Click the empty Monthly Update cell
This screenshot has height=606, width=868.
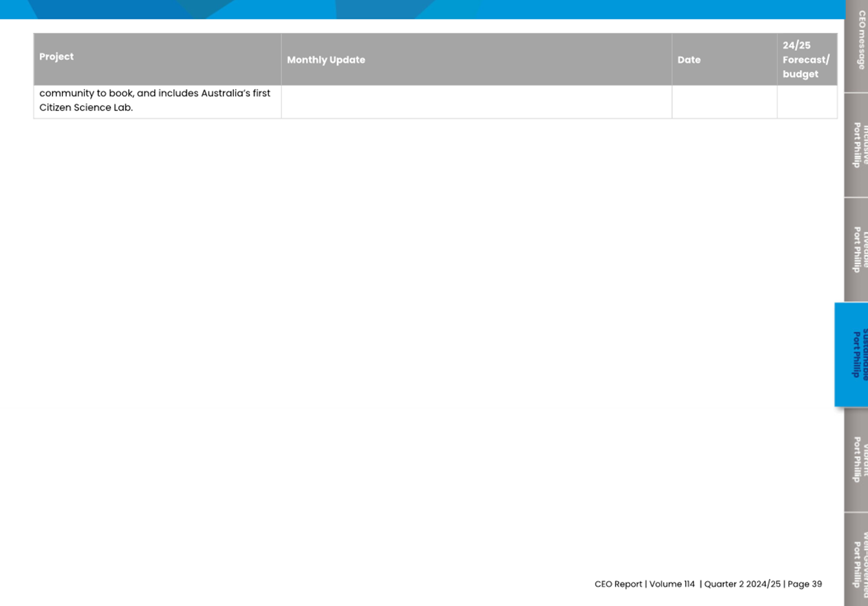476,102
